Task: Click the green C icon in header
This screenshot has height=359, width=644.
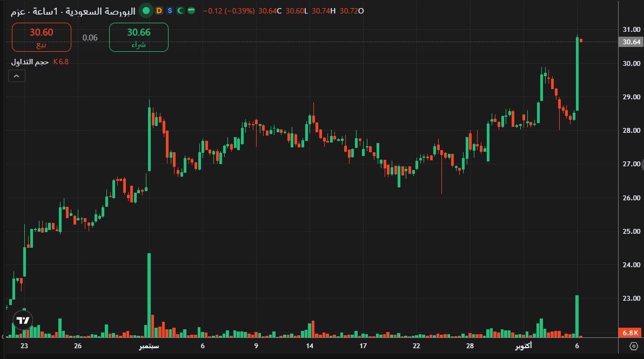Action: pyautogui.click(x=180, y=11)
